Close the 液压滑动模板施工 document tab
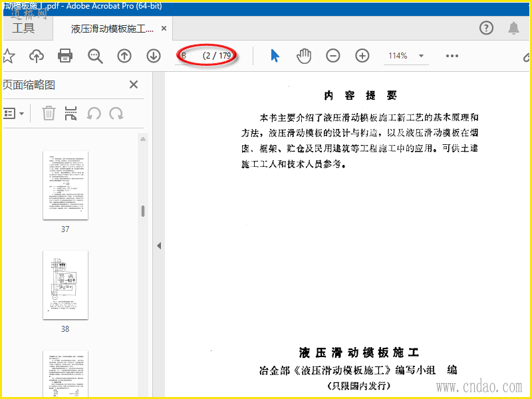The width and height of the screenshot is (532, 399). click(164, 29)
